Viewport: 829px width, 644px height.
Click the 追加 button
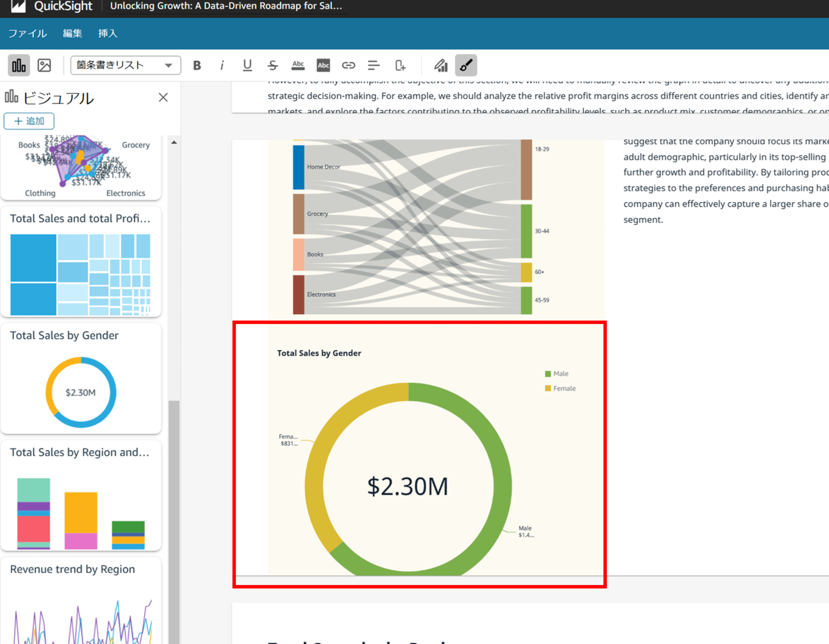29,121
